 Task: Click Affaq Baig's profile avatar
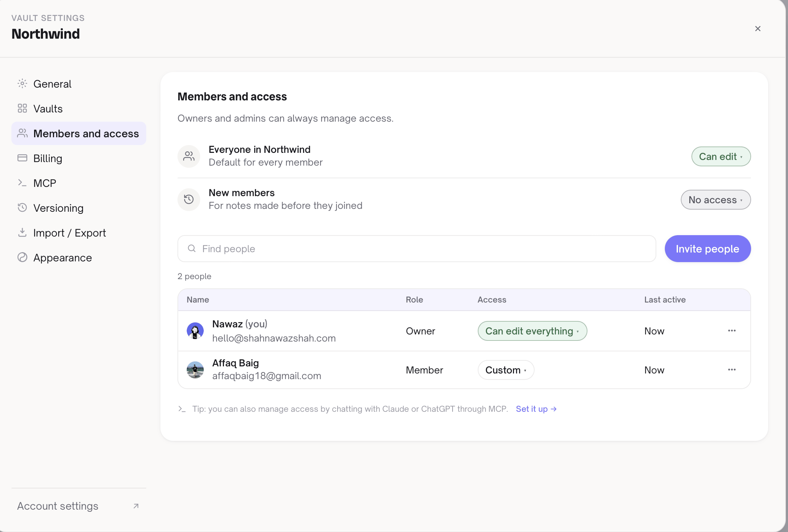195,370
